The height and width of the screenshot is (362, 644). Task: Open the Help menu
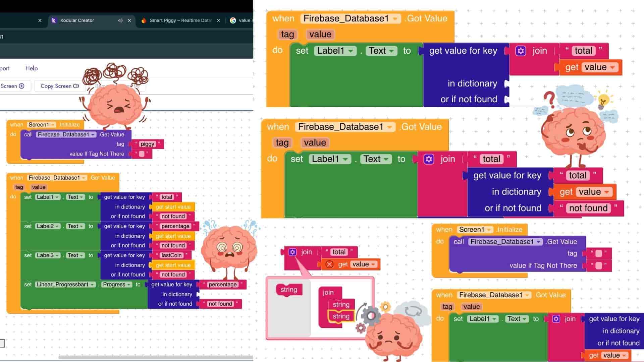pyautogui.click(x=32, y=68)
